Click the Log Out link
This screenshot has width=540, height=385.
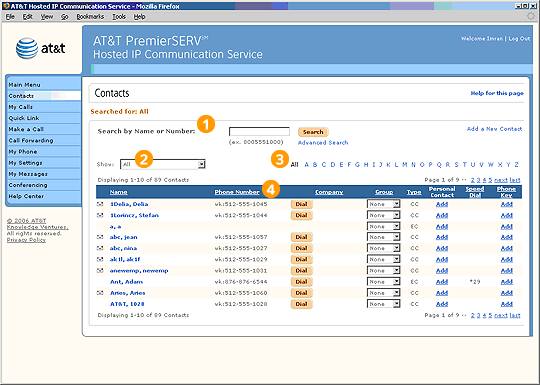(519, 39)
